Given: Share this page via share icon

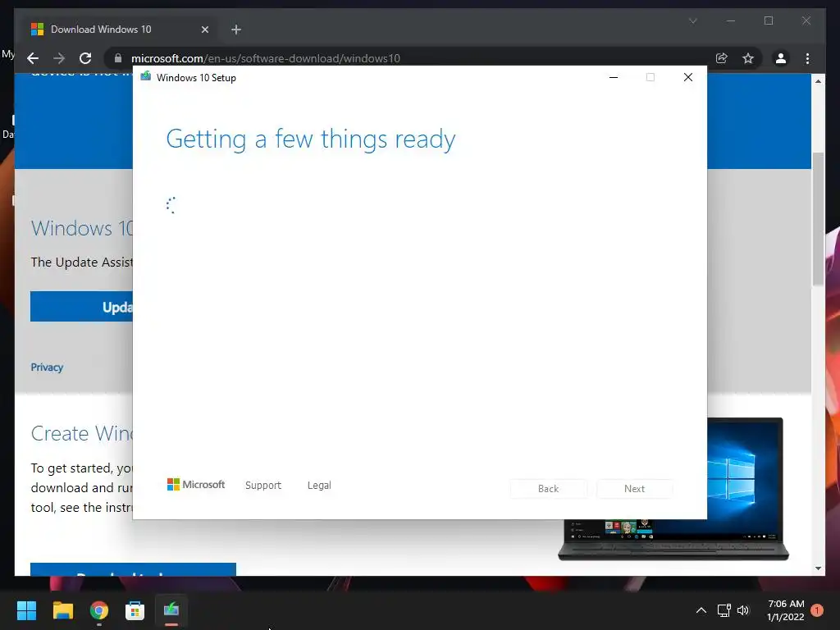Looking at the screenshot, I should [722, 58].
